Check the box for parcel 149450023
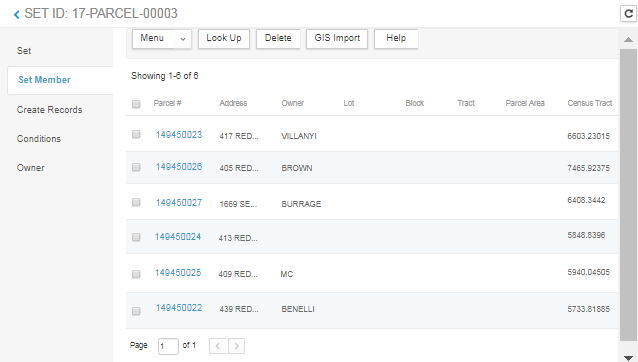The image size is (638, 362). 136,134
